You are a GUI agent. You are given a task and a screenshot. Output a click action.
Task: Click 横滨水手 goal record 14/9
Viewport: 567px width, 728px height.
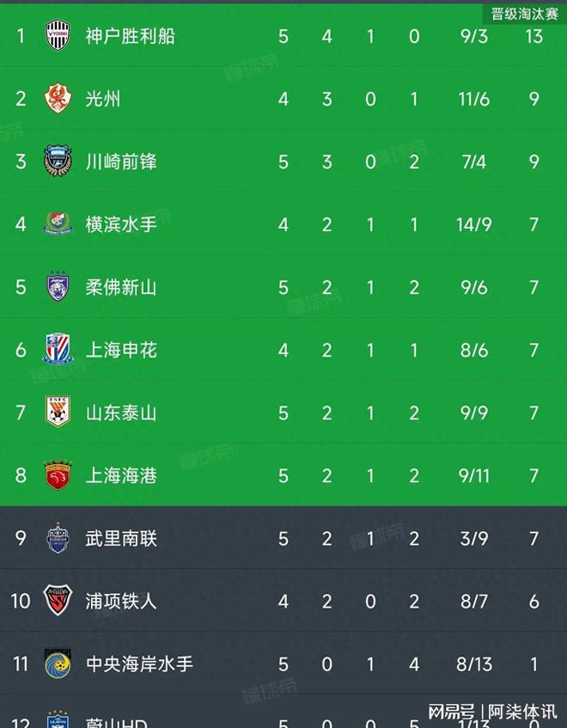[473, 224]
